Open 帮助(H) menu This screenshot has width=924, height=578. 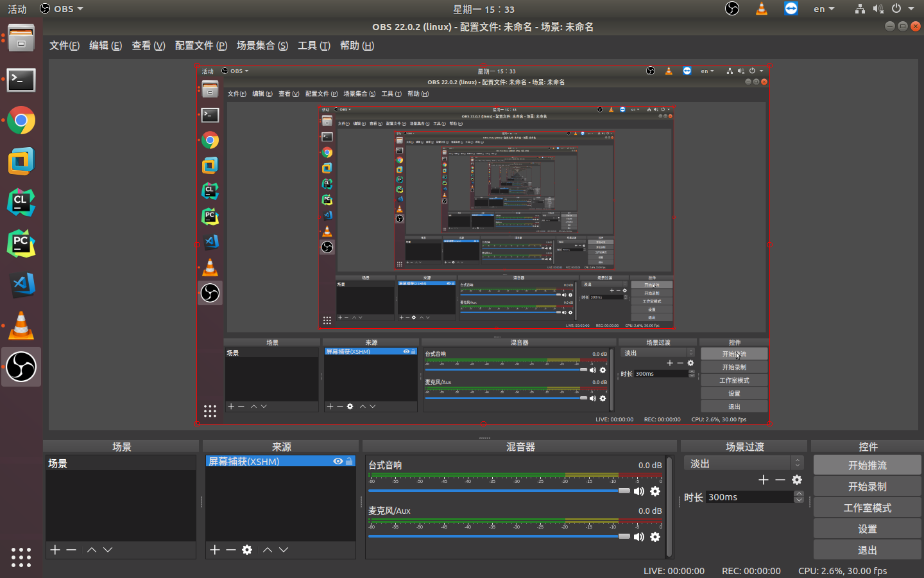(357, 46)
